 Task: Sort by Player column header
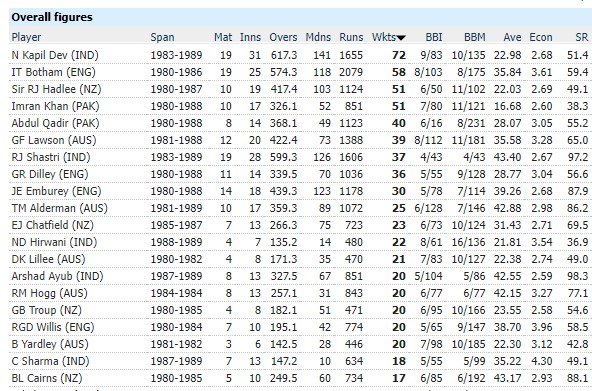click(26, 37)
